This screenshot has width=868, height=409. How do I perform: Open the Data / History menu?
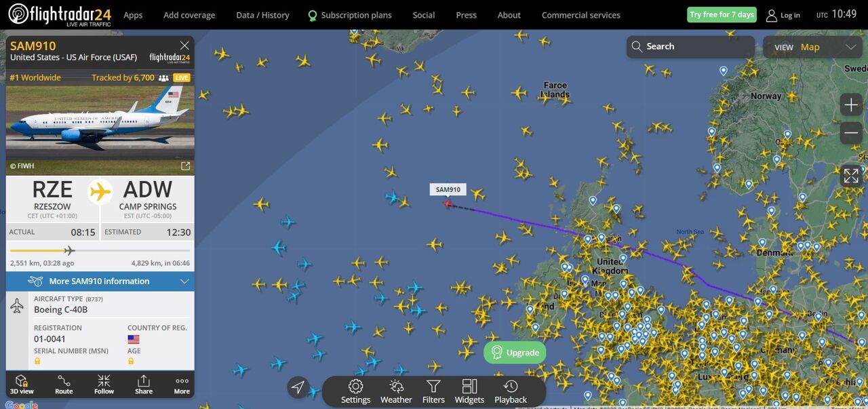click(x=262, y=15)
